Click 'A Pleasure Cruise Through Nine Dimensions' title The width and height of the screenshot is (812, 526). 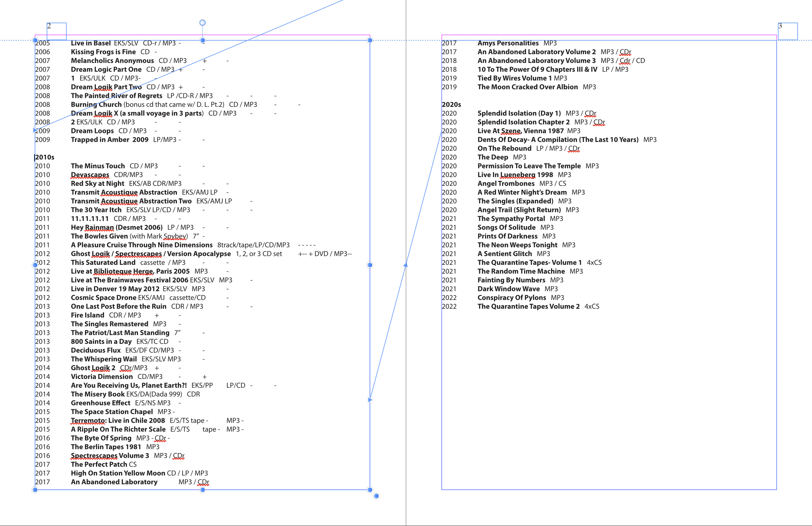(x=142, y=245)
